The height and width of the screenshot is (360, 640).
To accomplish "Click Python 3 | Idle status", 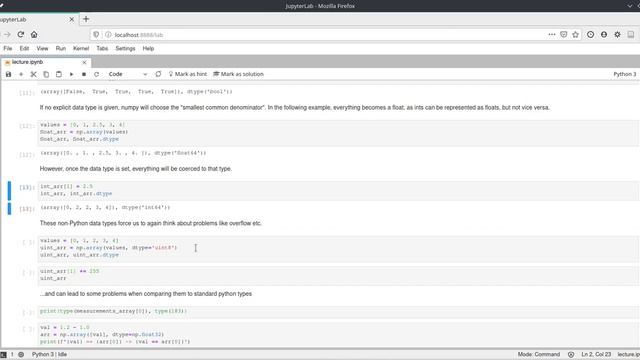I will pyautogui.click(x=49, y=355).
